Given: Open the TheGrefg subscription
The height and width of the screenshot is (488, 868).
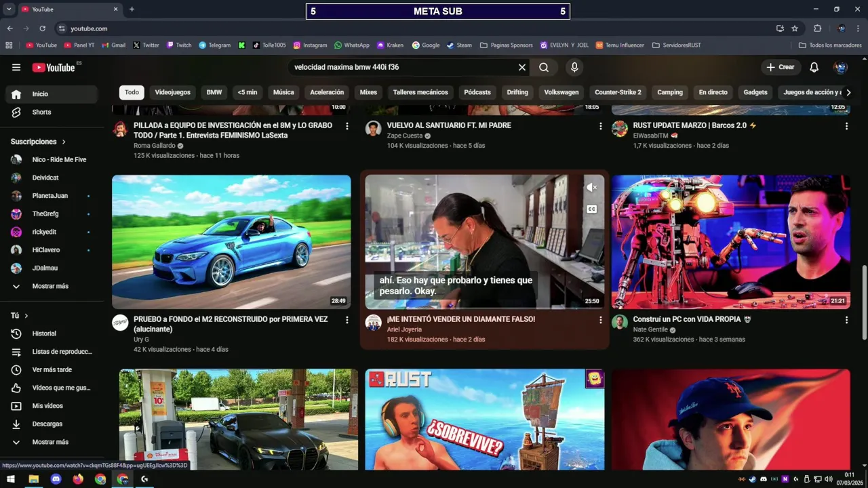Looking at the screenshot, I should pyautogui.click(x=52, y=213).
